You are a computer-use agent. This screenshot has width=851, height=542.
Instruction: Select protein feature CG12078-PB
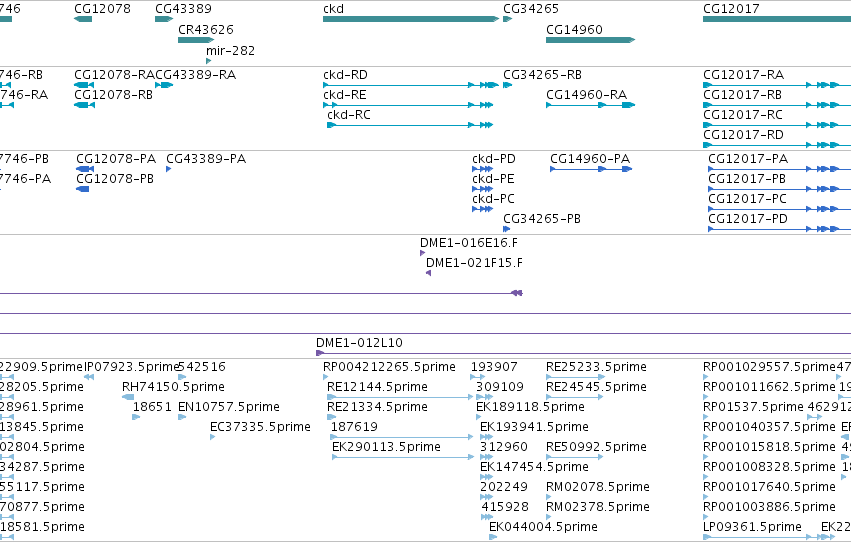(x=83, y=189)
